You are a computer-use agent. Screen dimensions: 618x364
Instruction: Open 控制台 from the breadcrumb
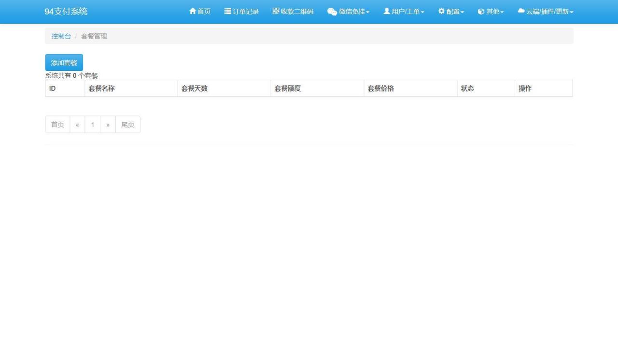(61, 36)
